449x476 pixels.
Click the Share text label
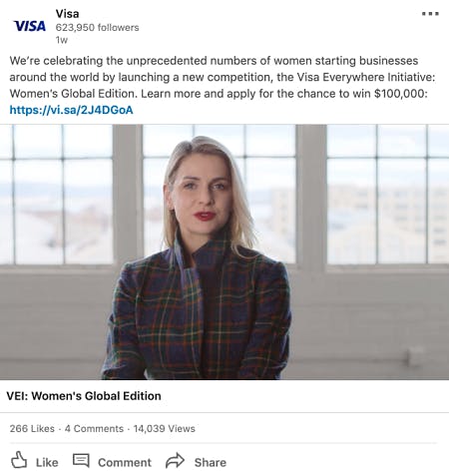[x=211, y=462]
